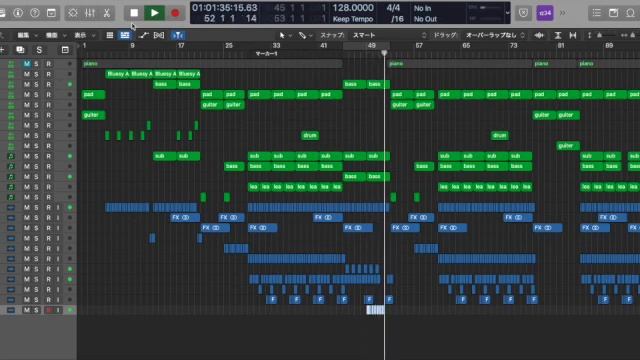640x360 pixels.
Task: Record-enable the track with drum regions
Action: (x=48, y=136)
